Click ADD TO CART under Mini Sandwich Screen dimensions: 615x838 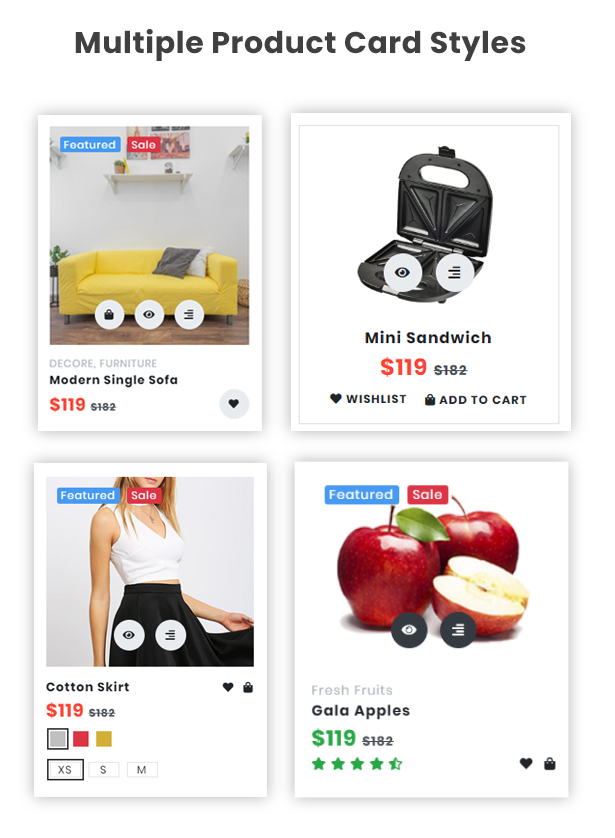click(476, 400)
